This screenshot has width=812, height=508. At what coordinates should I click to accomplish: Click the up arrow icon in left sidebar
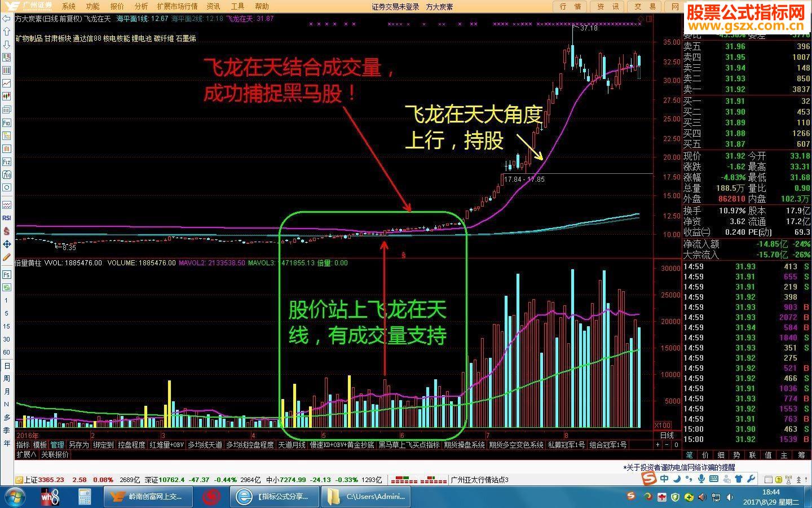click(7, 32)
